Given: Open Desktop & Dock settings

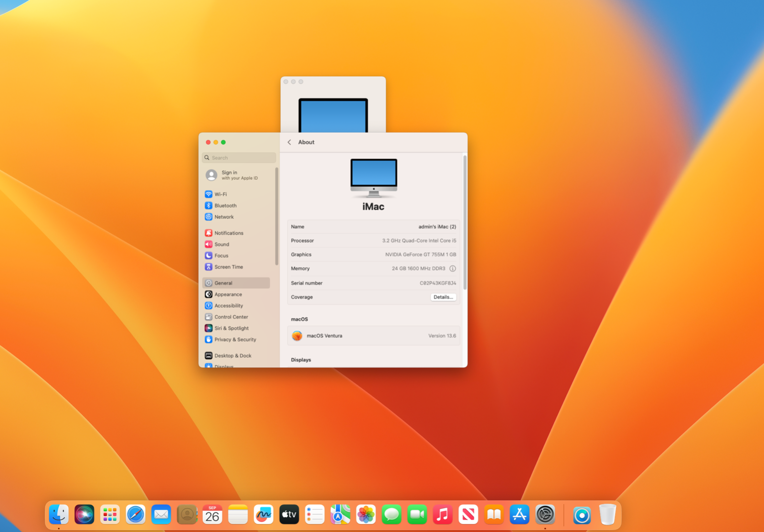Looking at the screenshot, I should 236,355.
